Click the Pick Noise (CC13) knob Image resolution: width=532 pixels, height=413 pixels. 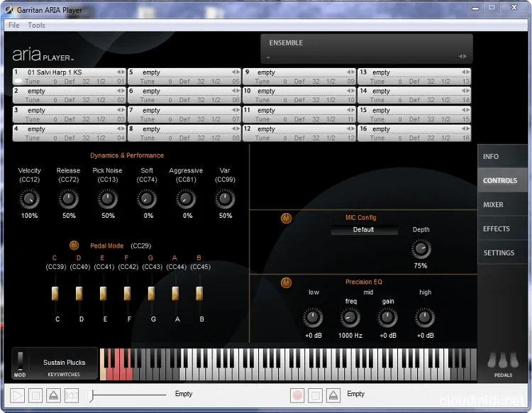point(108,199)
